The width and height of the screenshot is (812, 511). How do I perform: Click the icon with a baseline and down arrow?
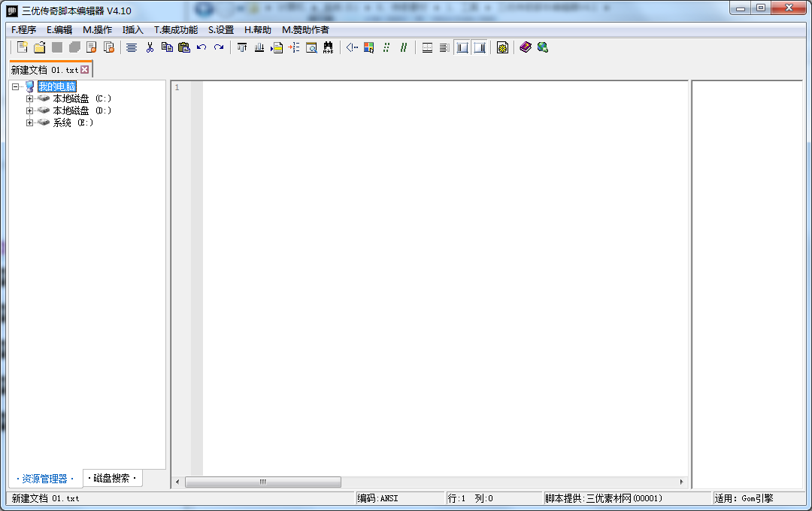259,47
